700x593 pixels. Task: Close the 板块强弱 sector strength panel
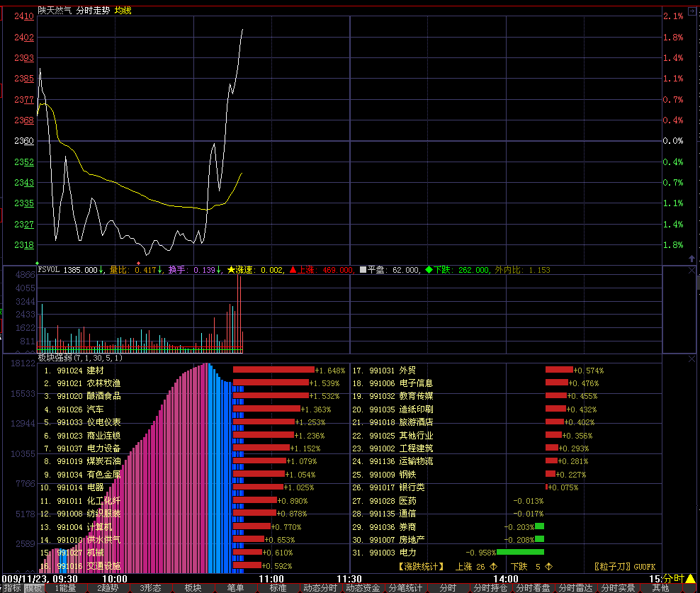[x=692, y=359]
